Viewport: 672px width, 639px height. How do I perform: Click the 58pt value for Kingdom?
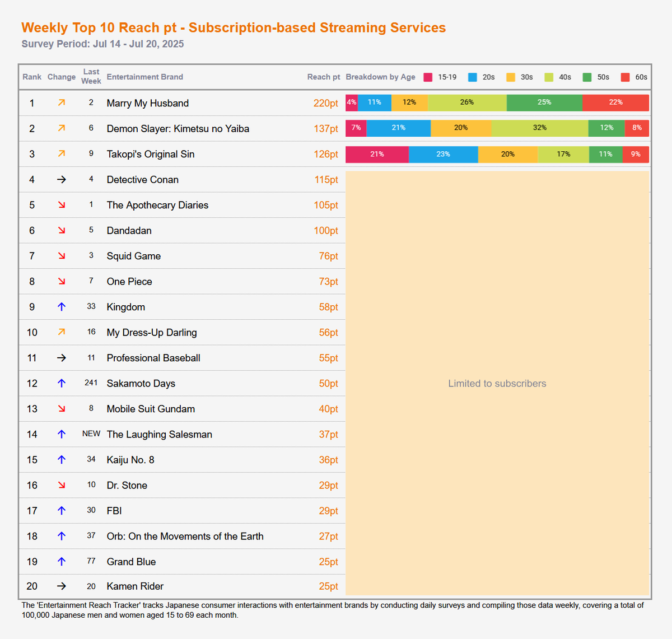click(x=329, y=307)
